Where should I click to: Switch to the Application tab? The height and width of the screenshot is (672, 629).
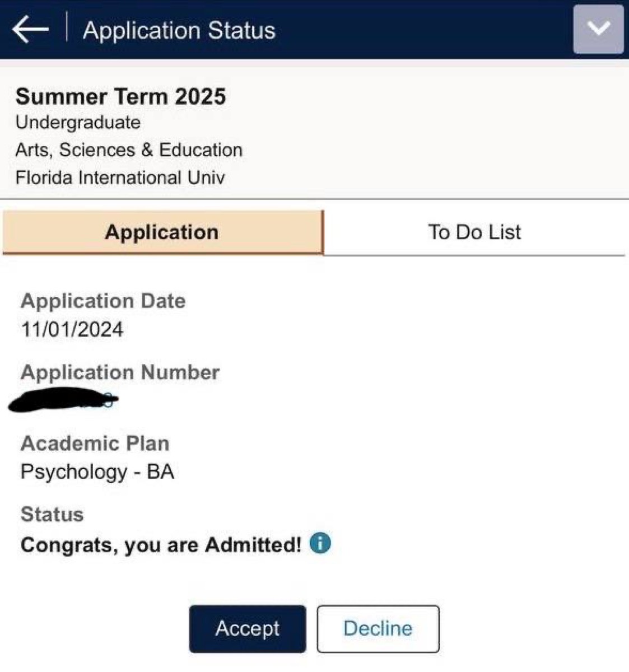[162, 232]
